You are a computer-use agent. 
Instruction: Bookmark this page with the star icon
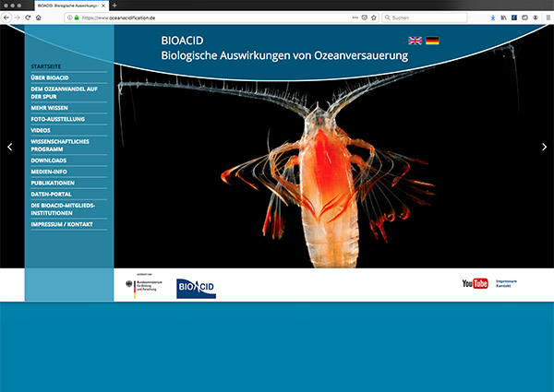pyautogui.click(x=374, y=18)
